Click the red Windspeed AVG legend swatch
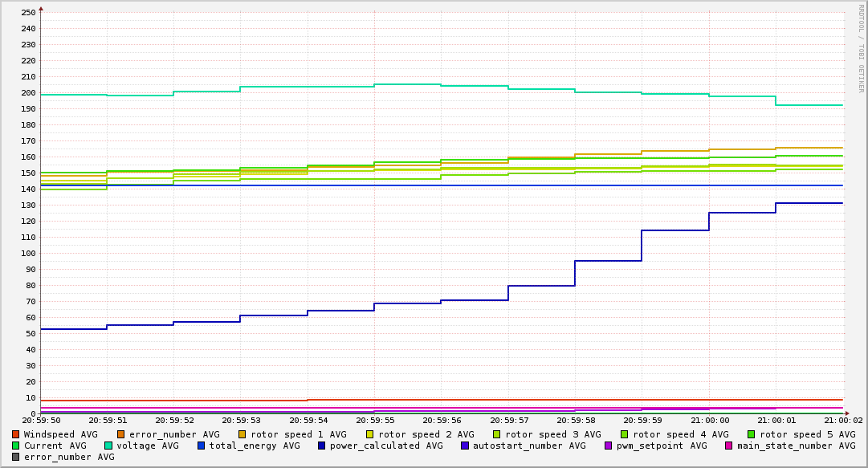Image resolution: width=868 pixels, height=468 pixels. [x=16, y=434]
